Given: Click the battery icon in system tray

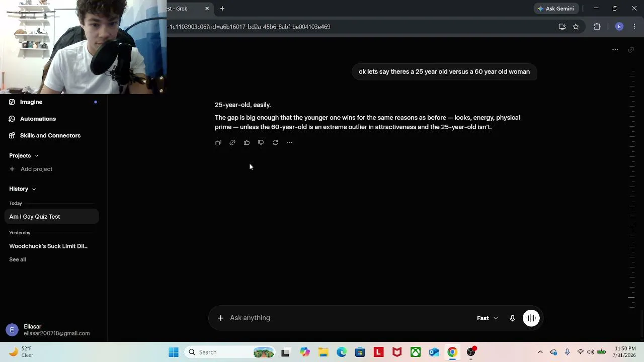Looking at the screenshot, I should [x=601, y=352].
